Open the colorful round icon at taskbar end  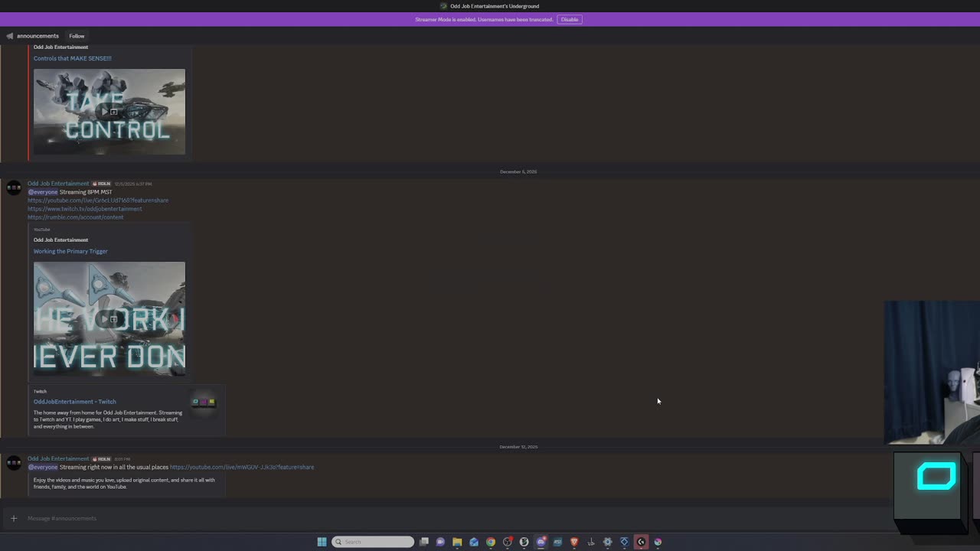658,542
